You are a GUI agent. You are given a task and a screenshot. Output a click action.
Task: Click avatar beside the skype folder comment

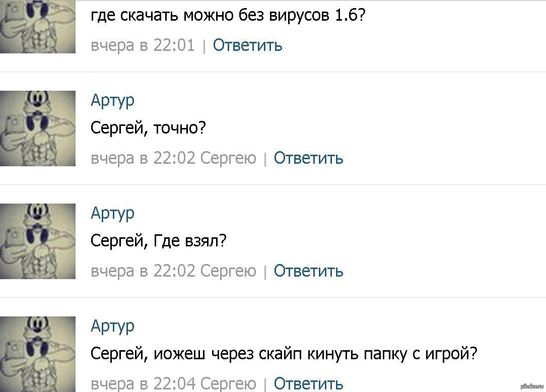coord(38,354)
